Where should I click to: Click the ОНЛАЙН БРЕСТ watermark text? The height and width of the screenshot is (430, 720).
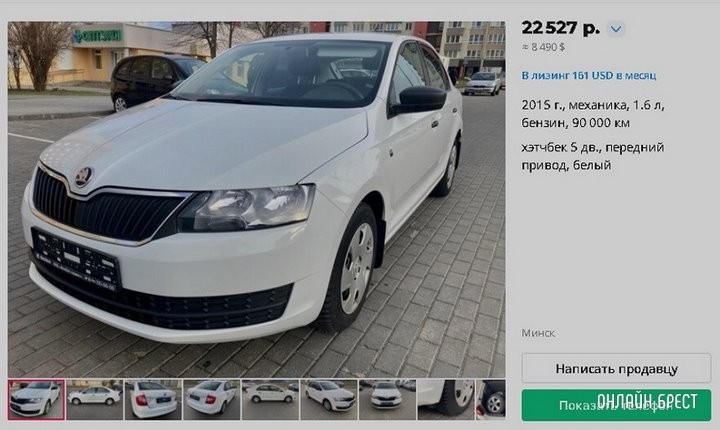point(647,402)
